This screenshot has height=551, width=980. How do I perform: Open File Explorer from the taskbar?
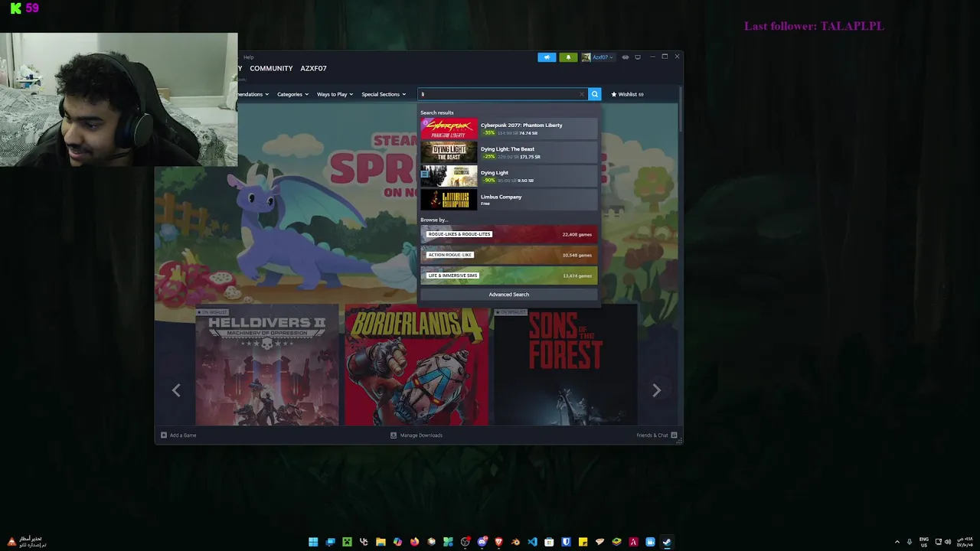(x=381, y=542)
